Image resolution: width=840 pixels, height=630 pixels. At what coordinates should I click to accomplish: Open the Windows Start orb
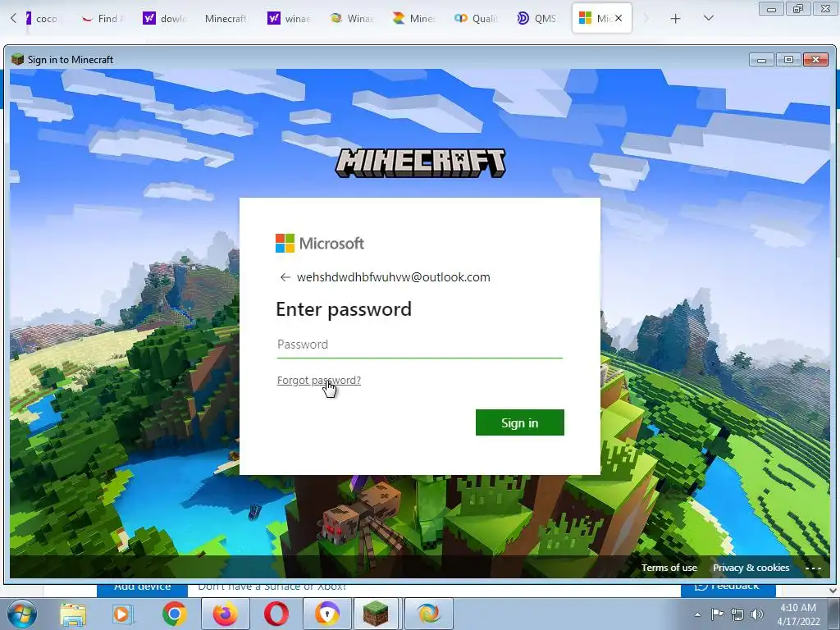coord(22,614)
